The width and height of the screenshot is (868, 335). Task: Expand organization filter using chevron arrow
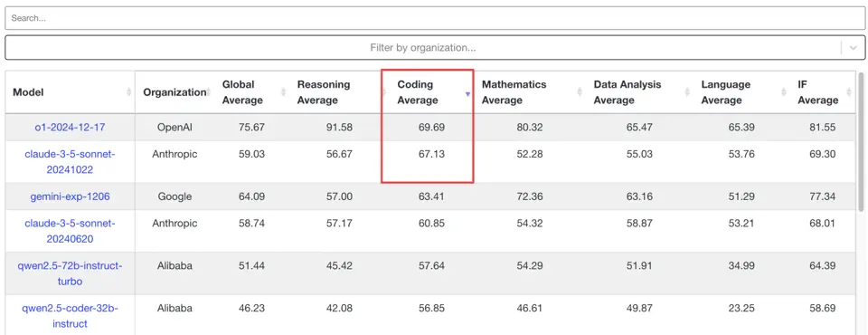[853, 48]
